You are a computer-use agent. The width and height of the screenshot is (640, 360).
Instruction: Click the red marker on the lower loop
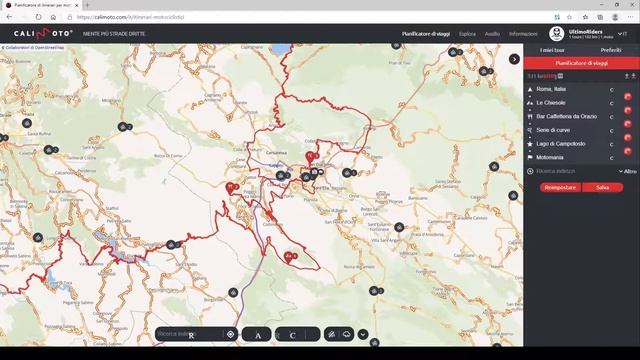(289, 257)
